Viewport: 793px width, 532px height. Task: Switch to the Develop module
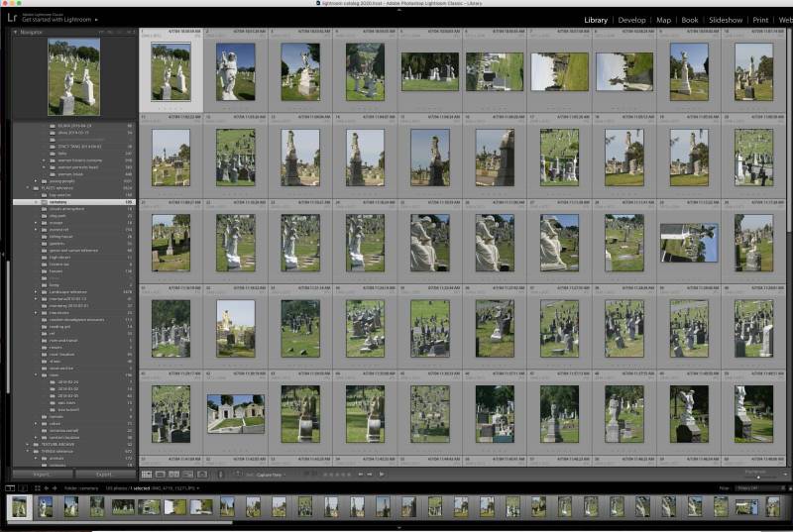631,19
